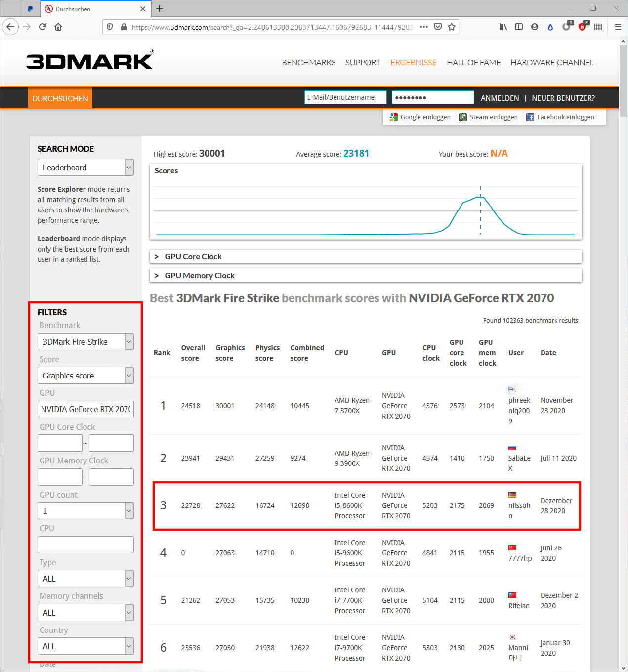Click the blue droplet extension icon

[x=550, y=27]
